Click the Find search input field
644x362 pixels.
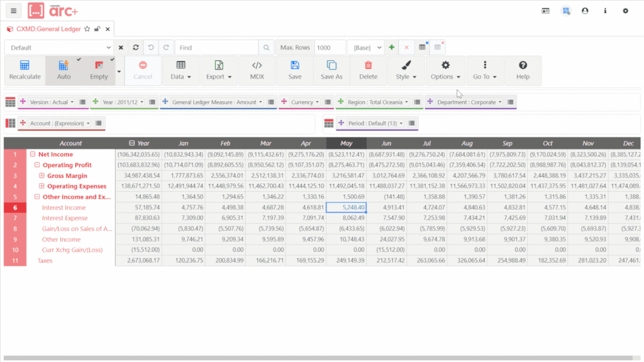pos(216,48)
